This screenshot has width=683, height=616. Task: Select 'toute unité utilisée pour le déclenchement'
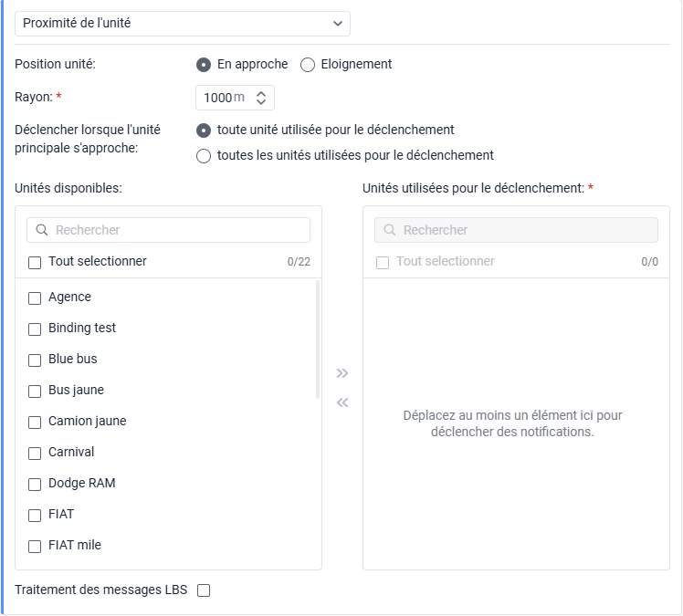(204, 131)
